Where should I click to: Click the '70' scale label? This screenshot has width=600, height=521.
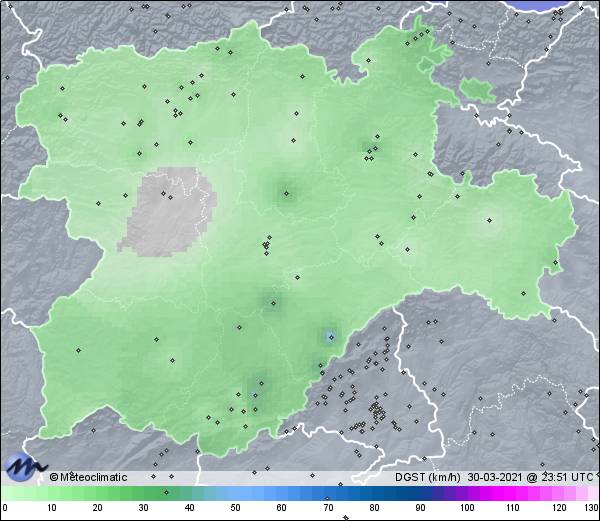328,508
